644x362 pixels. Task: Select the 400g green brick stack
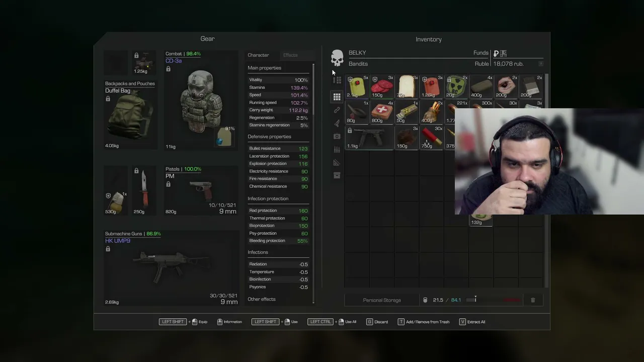point(480,86)
